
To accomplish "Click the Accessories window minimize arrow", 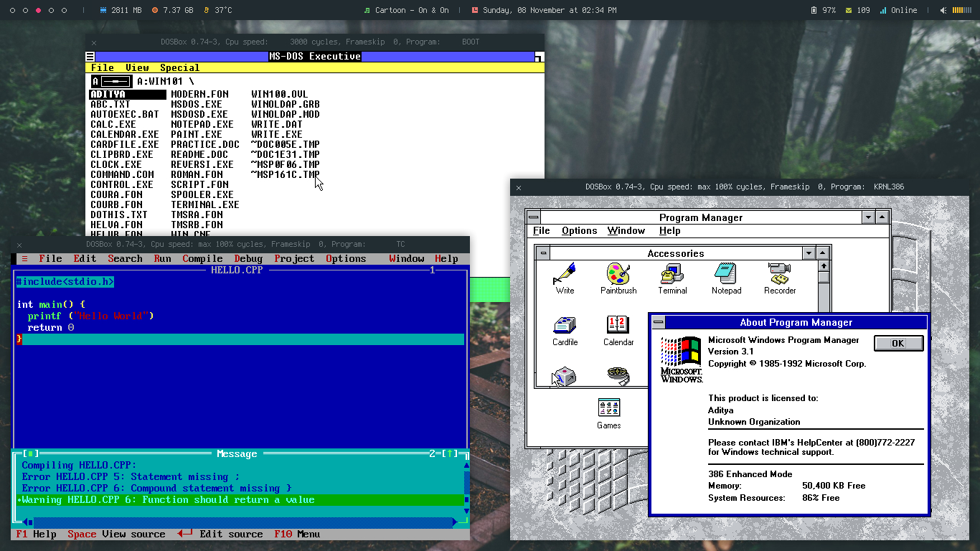I will pyautogui.click(x=809, y=253).
